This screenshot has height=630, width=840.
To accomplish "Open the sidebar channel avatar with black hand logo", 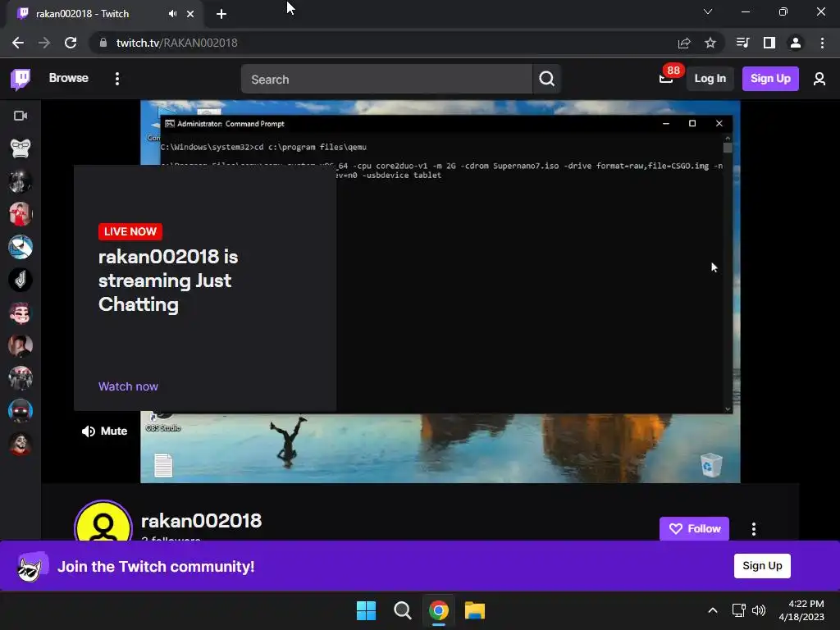I will click(21, 280).
